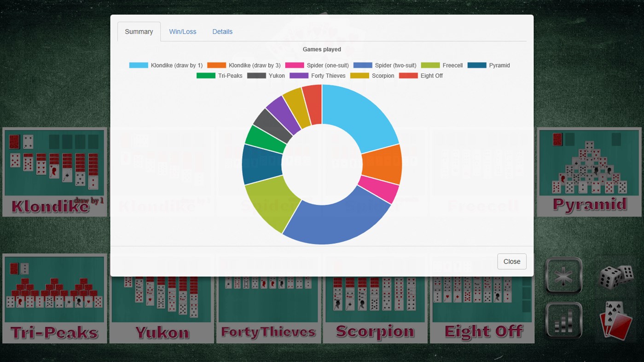Select the Summary tab
644x362 pixels.
(x=139, y=32)
